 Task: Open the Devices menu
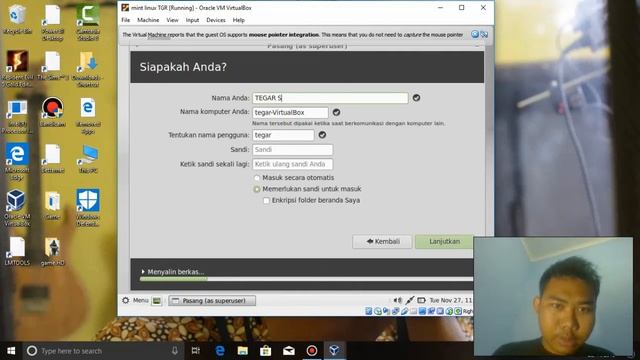coord(216,20)
